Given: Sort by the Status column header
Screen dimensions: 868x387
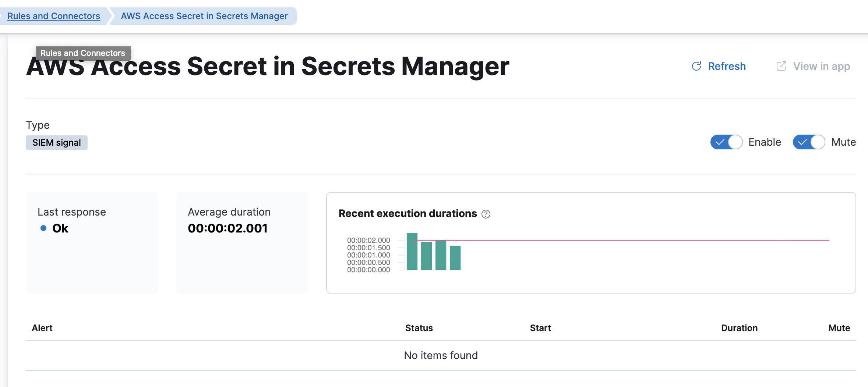Looking at the screenshot, I should [419, 328].
